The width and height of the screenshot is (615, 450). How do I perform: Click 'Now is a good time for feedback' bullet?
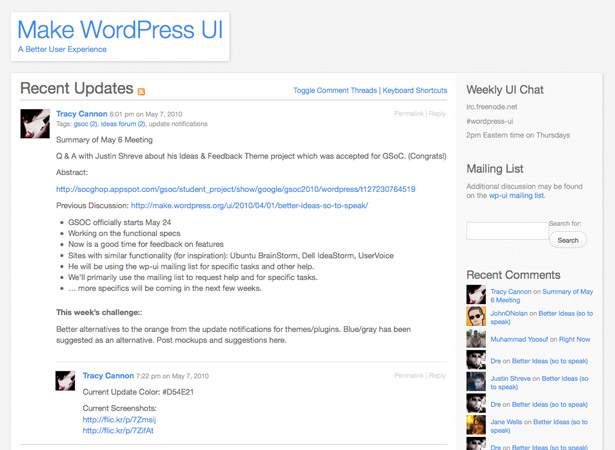(x=146, y=244)
